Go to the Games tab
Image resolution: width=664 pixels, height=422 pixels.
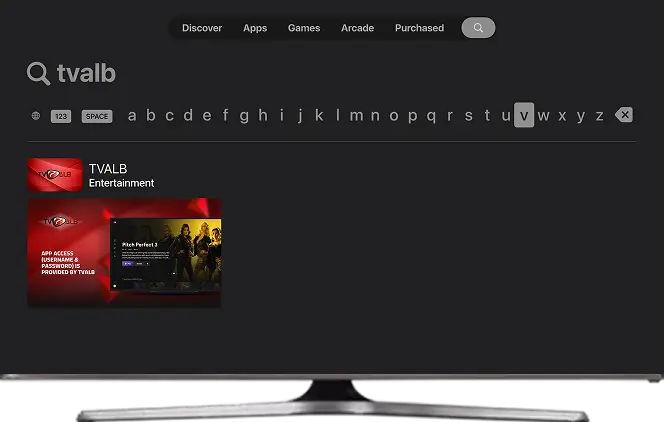pyautogui.click(x=304, y=28)
